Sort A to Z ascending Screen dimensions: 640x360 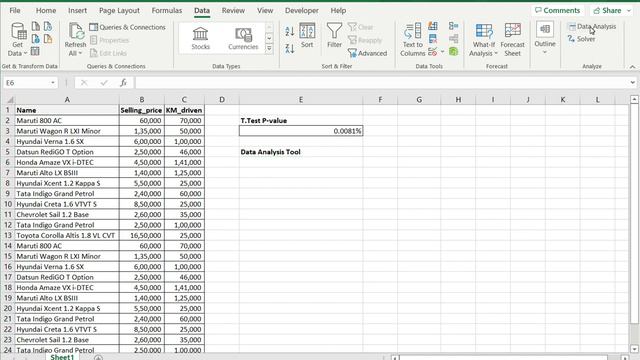coord(290,31)
